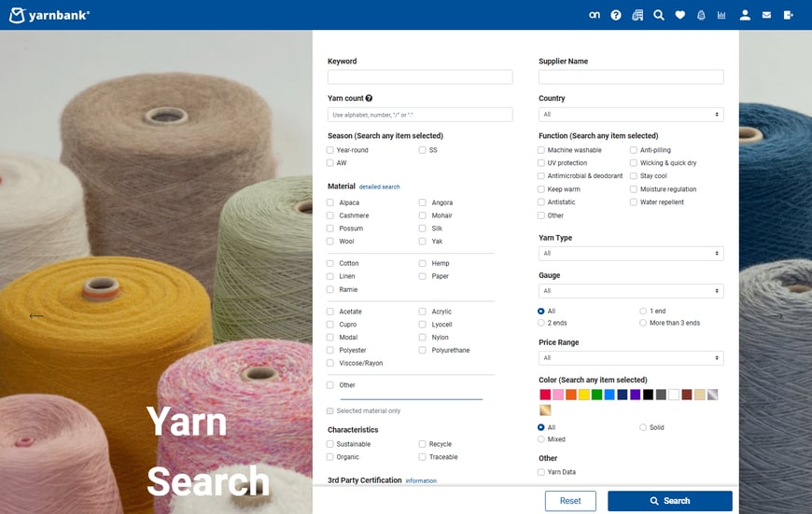Viewport: 812px width, 514px height.
Task: Choose the metallic gold swatch
Action: pos(545,410)
